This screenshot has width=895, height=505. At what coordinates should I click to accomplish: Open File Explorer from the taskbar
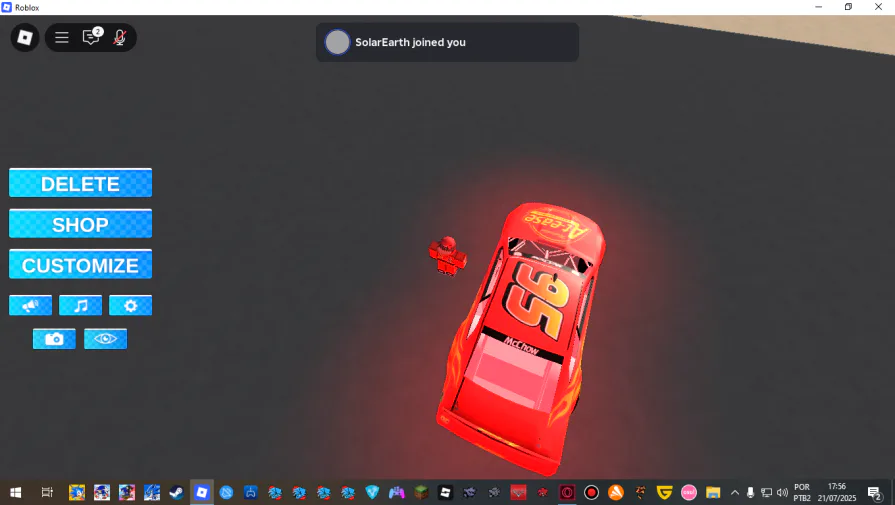713,492
